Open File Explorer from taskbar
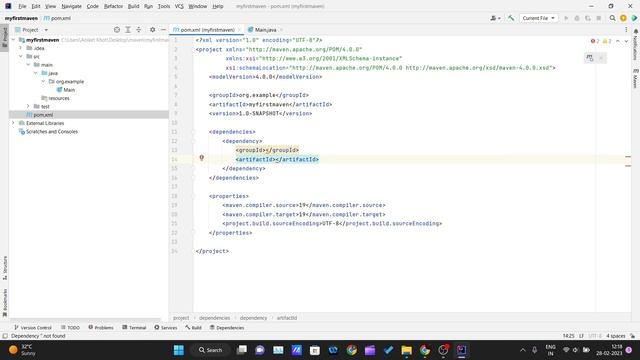Viewport: 640px width, 360px height. pos(407,350)
